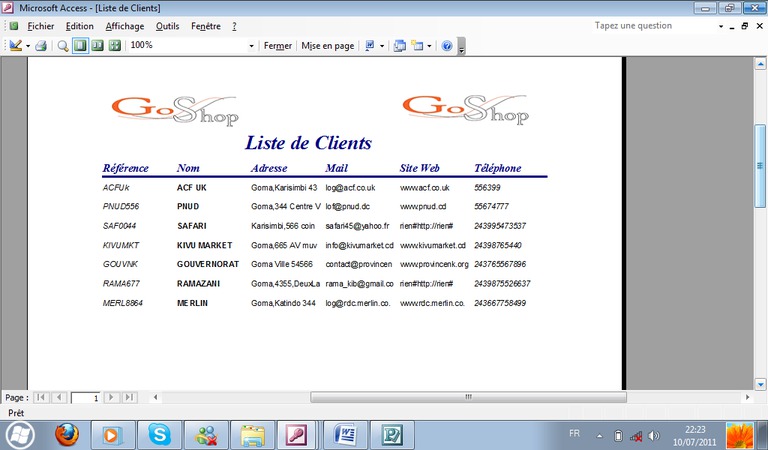Screen dimensions: 768x450
Task: Click the reference MERL8864
Action: (122, 303)
